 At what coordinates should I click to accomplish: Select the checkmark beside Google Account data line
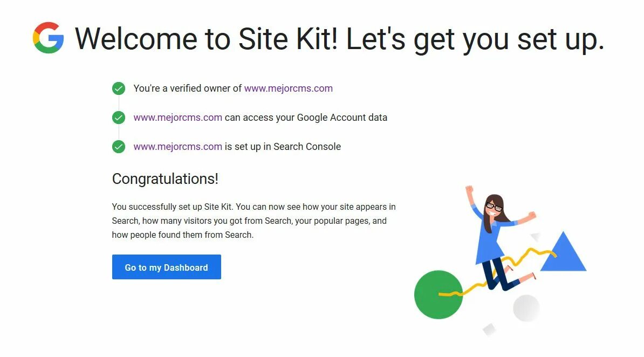coord(119,118)
